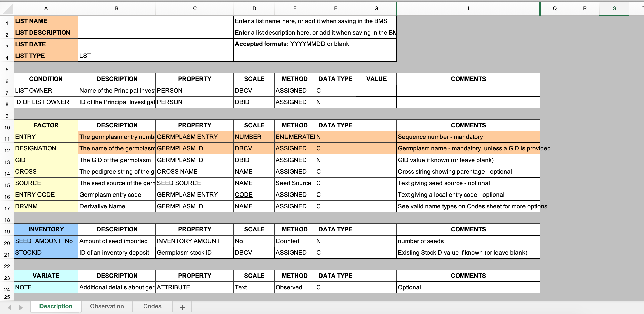Select the 'Derivative Name' description cell

coord(117,206)
